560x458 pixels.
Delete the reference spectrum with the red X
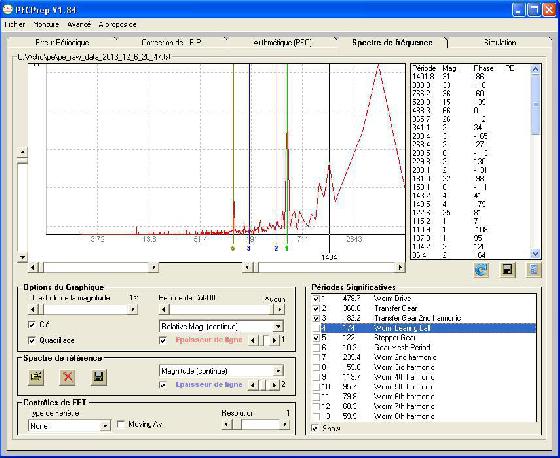pyautogui.click(x=68, y=377)
